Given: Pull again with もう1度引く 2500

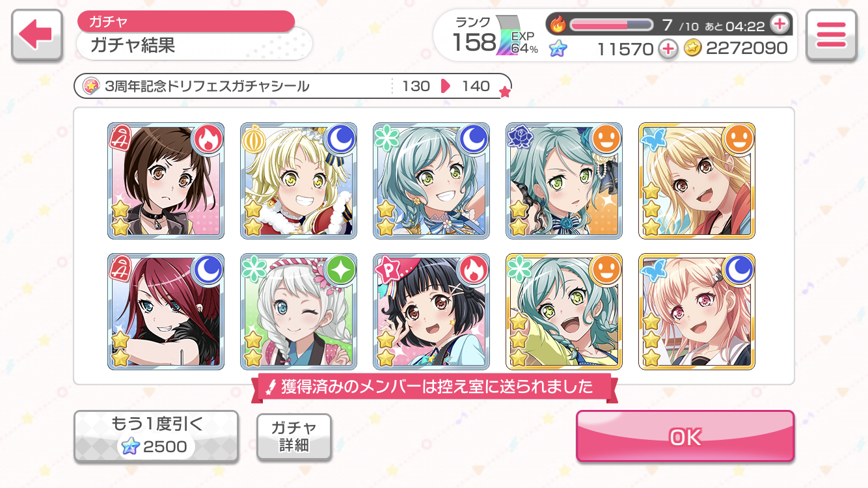Looking at the screenshot, I should coord(156,436).
